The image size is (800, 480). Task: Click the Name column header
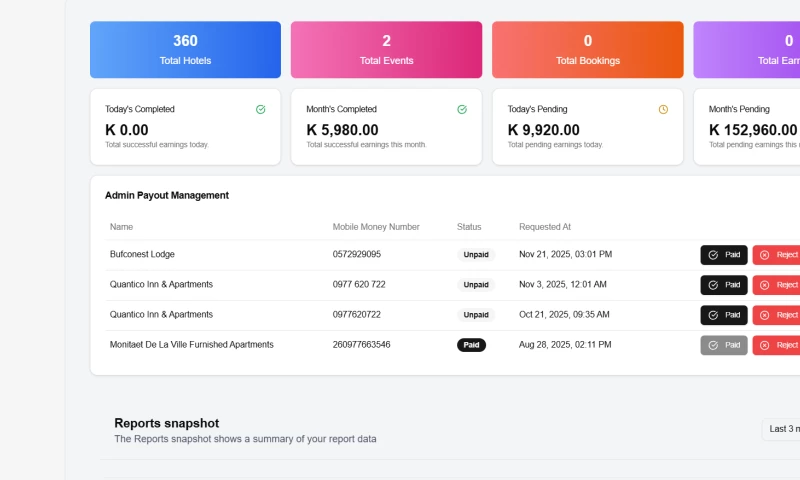coord(121,226)
